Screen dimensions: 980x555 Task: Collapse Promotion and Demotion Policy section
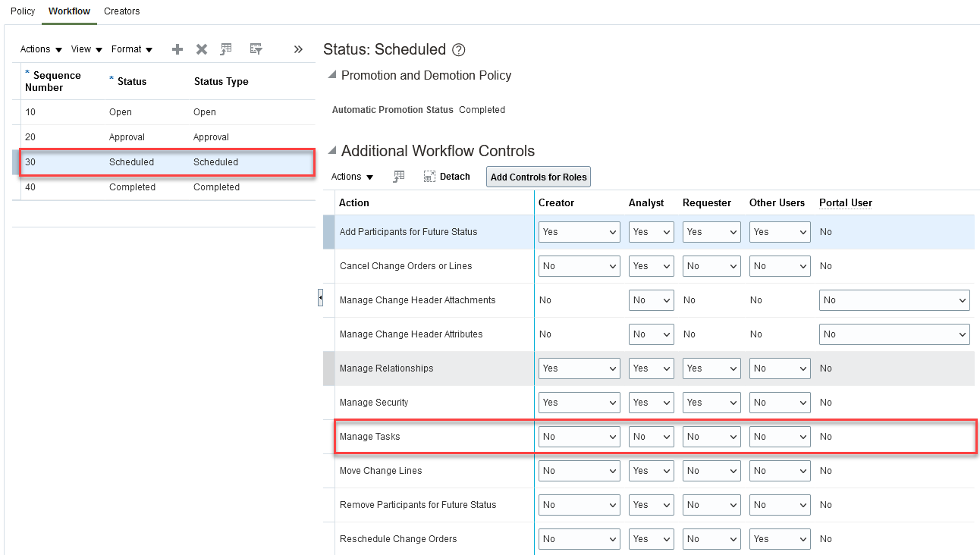pyautogui.click(x=331, y=75)
